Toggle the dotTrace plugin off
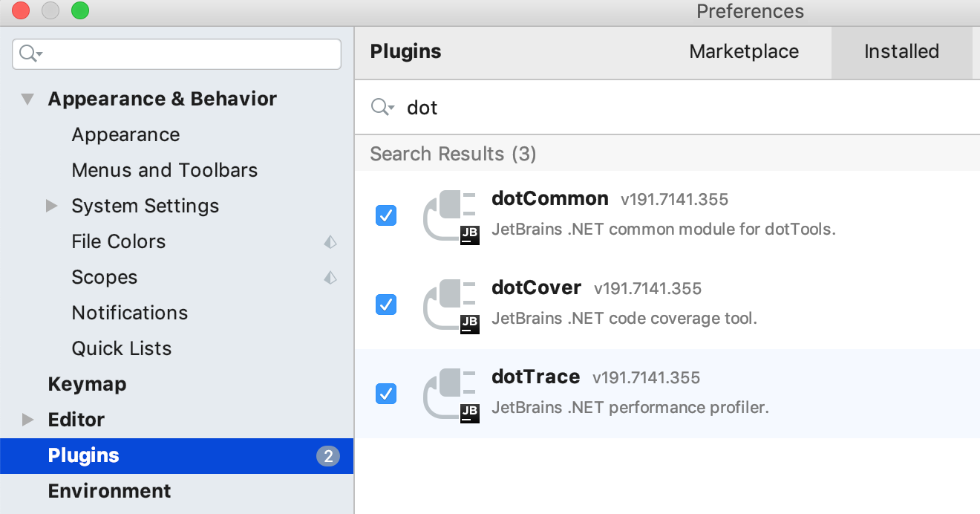980x514 pixels. click(x=385, y=394)
